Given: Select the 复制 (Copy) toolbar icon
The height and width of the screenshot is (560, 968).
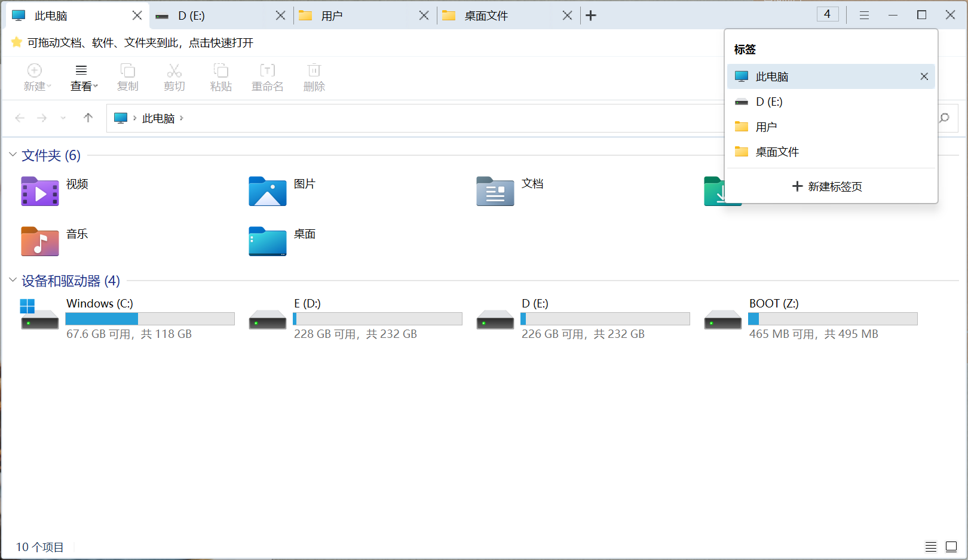Looking at the screenshot, I should tap(127, 77).
